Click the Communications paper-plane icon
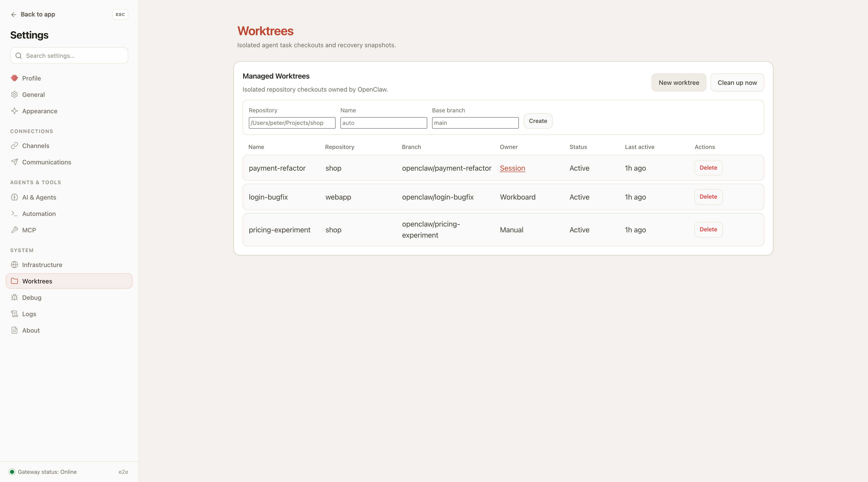The height and width of the screenshot is (482, 868). click(x=14, y=162)
